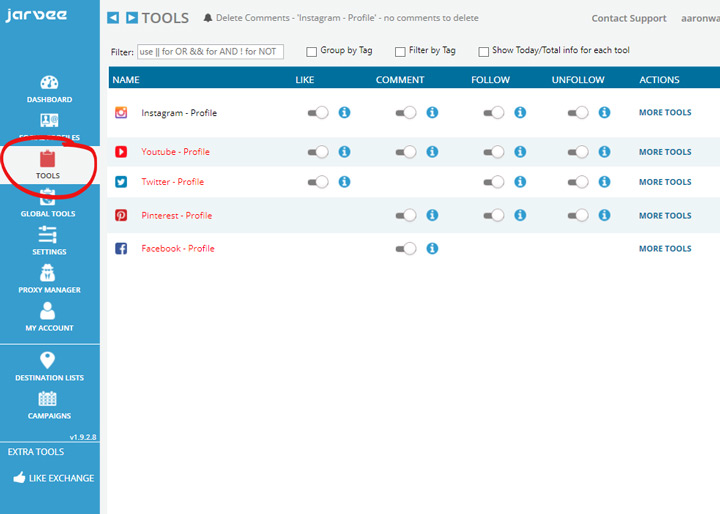Viewport: 720px width, 514px height.
Task: Select the Pinterest - Profile name
Action: [177, 215]
